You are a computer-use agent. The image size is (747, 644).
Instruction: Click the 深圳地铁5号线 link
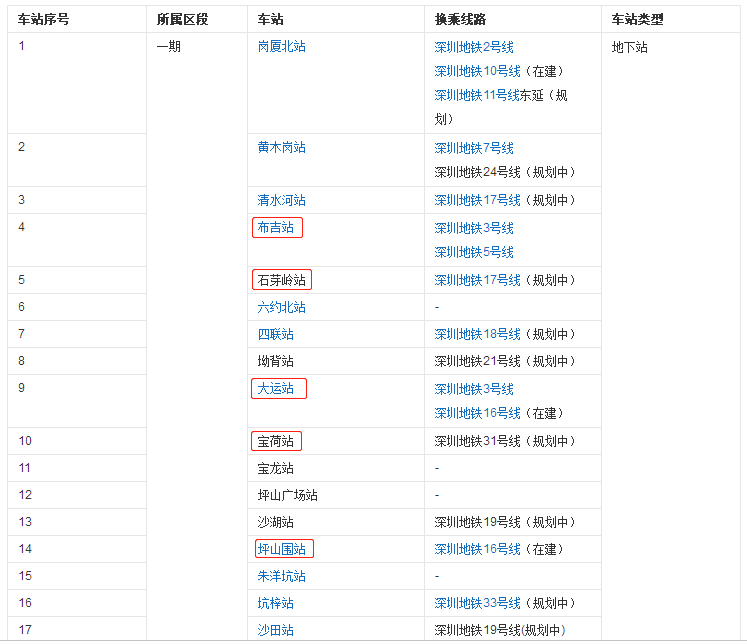pyautogui.click(x=474, y=252)
